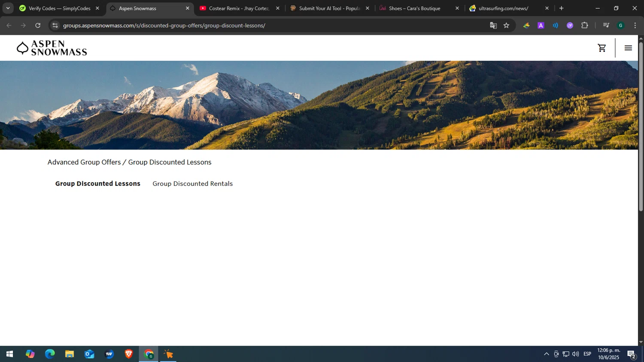Click the colorful leaf extension icon
644x362 pixels.
tap(526, 25)
